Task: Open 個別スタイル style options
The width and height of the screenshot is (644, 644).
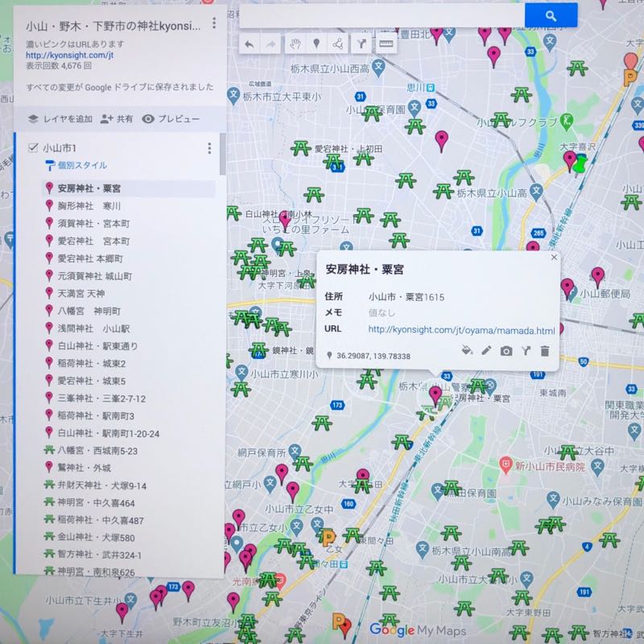Action: click(81, 166)
